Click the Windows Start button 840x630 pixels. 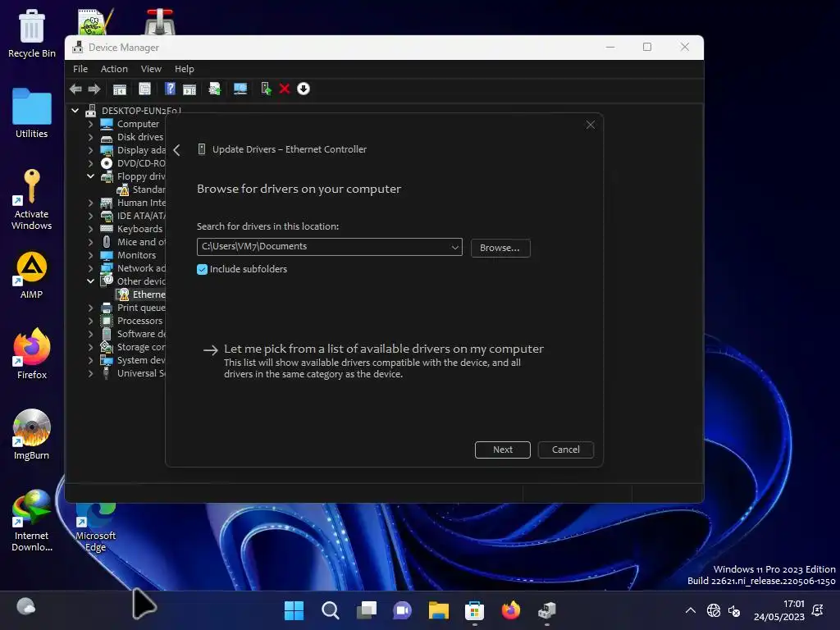click(294, 610)
